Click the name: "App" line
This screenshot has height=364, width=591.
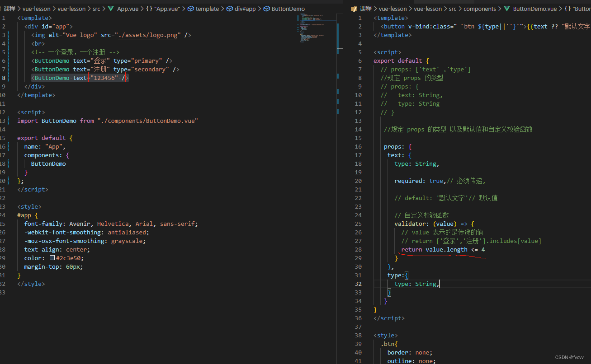(x=45, y=146)
